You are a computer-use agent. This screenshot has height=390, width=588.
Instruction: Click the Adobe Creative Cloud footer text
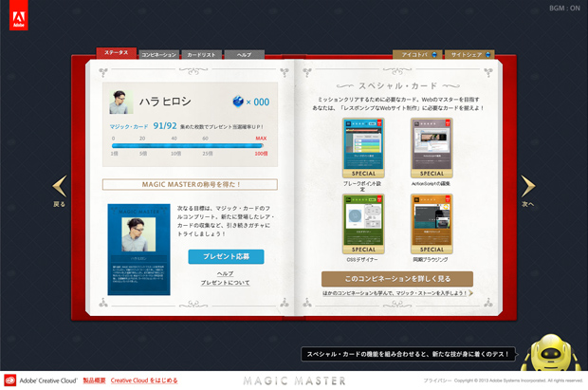point(48,381)
